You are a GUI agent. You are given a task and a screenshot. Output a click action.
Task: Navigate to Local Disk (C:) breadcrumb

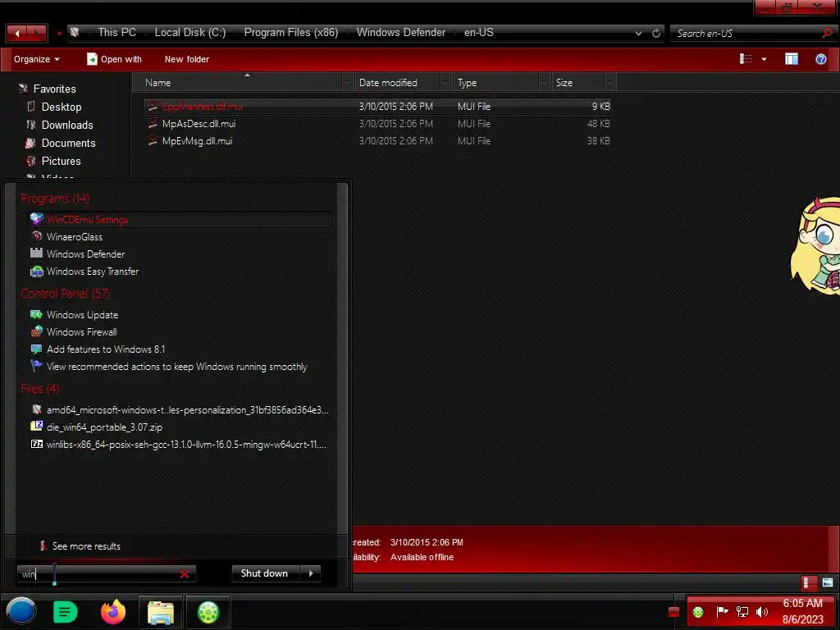190,33
